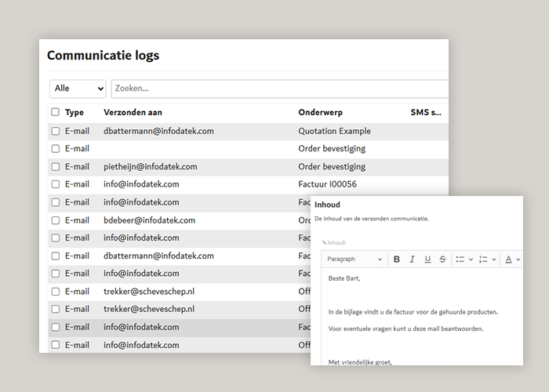This screenshot has width=549, height=392.
Task: Click the Inhoud panel heading
Action: click(327, 205)
